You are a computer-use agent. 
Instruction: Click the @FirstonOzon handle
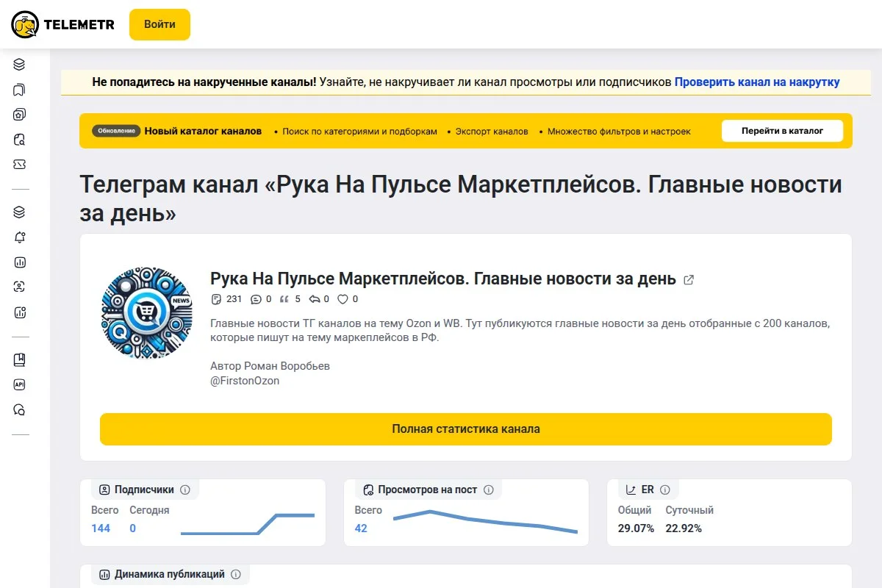click(x=245, y=381)
